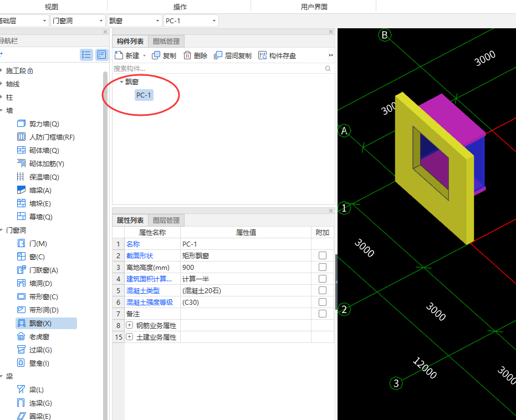Collapse the 飘窗 tree node
Viewport: 516px width, 420px height.
coord(121,82)
